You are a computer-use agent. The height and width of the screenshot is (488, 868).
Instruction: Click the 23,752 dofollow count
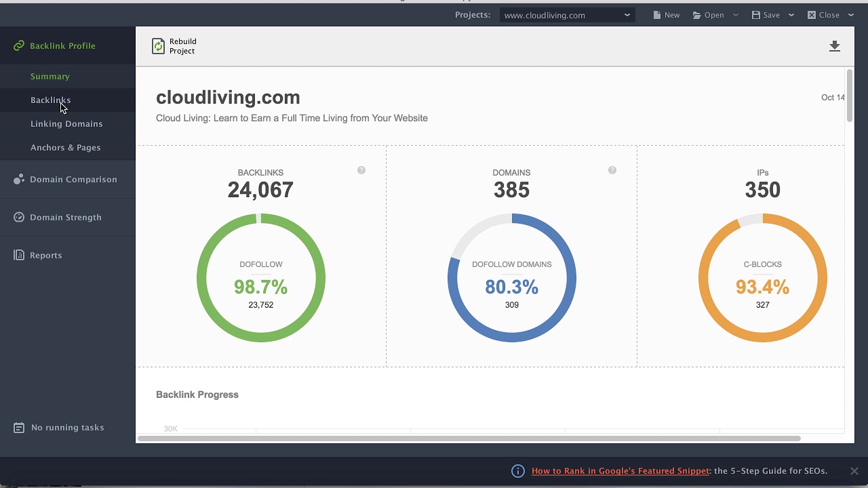261,305
